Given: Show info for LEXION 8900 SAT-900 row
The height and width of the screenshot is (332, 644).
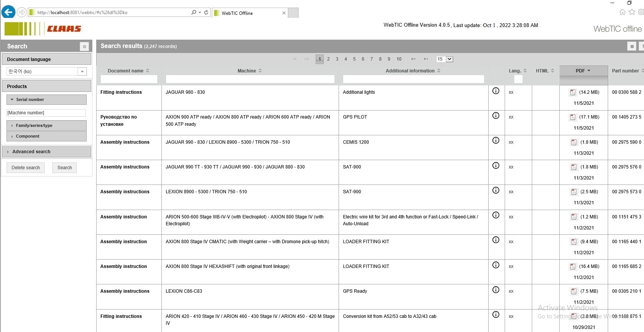Looking at the screenshot, I should 496,190.
